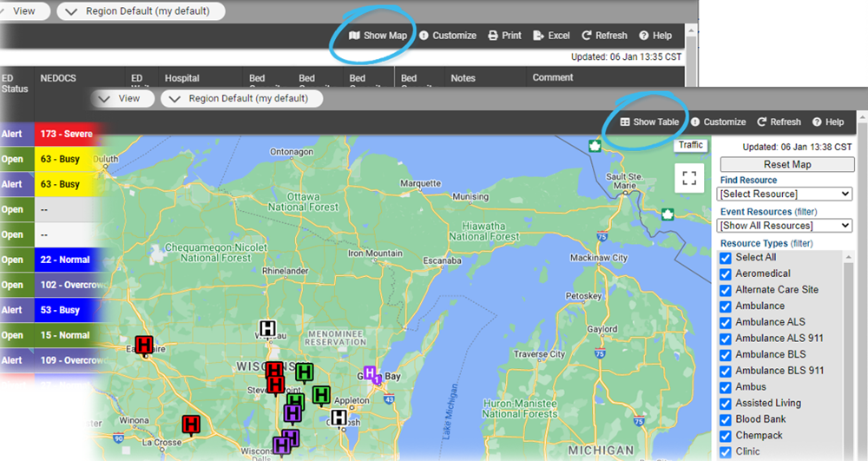Click the Open status beside 22 - Normal

16,260
